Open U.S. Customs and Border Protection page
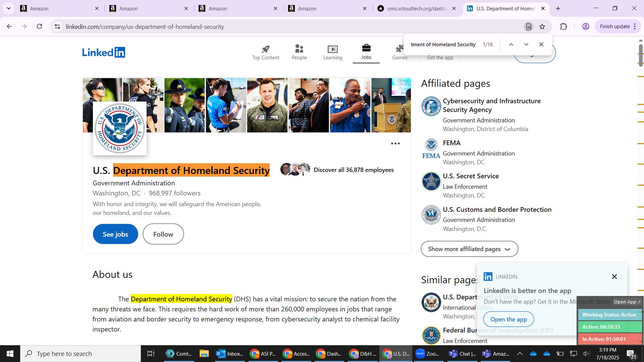 pos(497,209)
